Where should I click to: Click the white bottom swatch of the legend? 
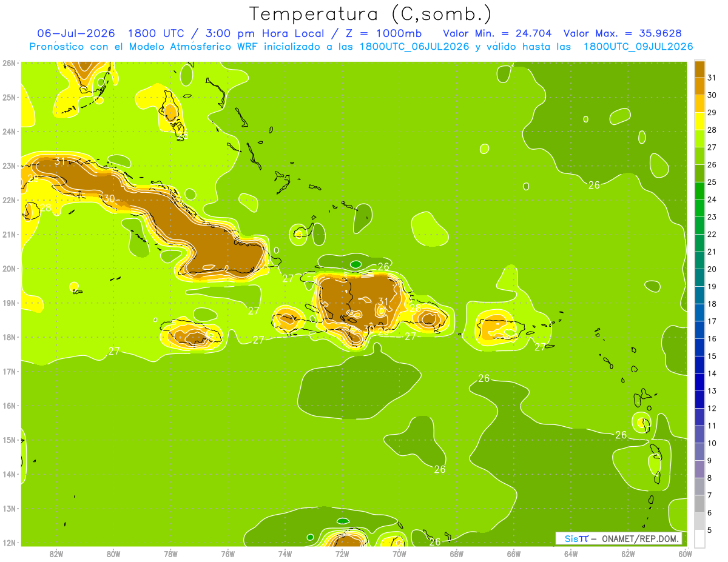pyautogui.click(x=699, y=538)
